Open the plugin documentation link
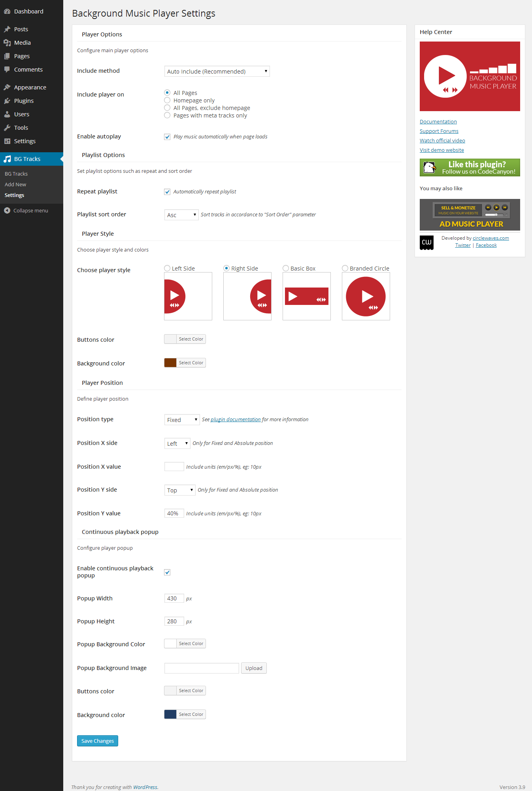The width and height of the screenshot is (532, 791). (x=236, y=420)
